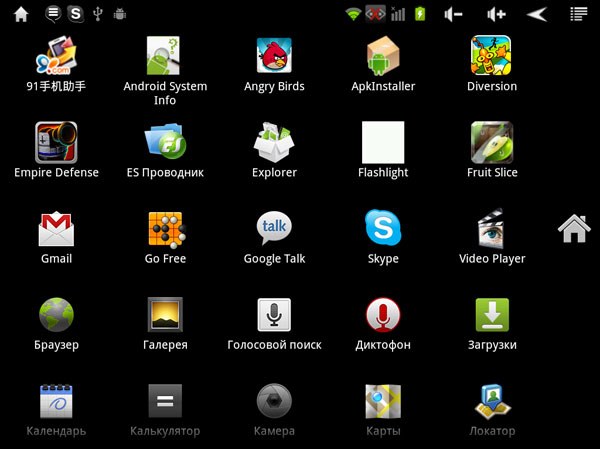Image resolution: width=600 pixels, height=449 pixels.
Task: Tap the Android debugging status icon
Action: point(120,15)
